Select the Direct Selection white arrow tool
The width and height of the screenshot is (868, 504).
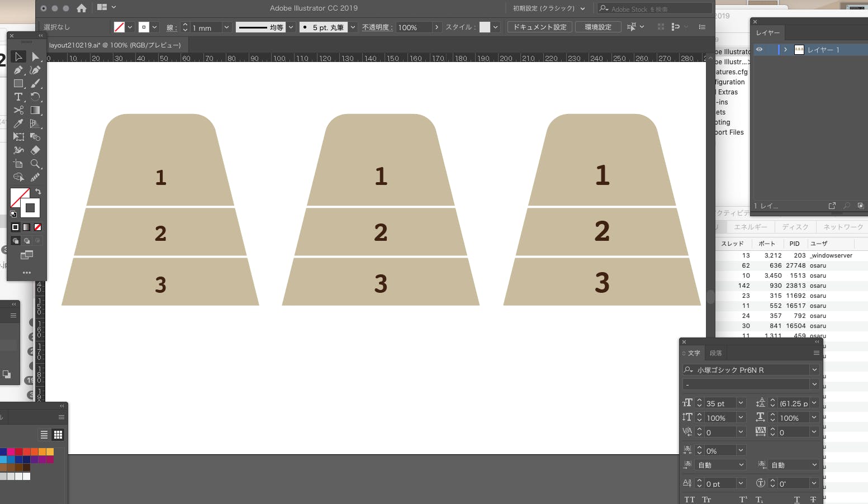(x=35, y=57)
